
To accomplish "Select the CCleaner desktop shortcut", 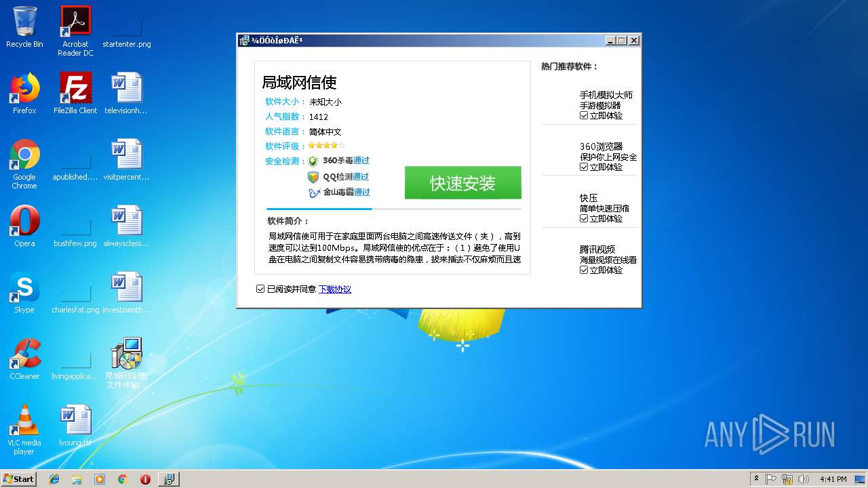I will [x=24, y=360].
